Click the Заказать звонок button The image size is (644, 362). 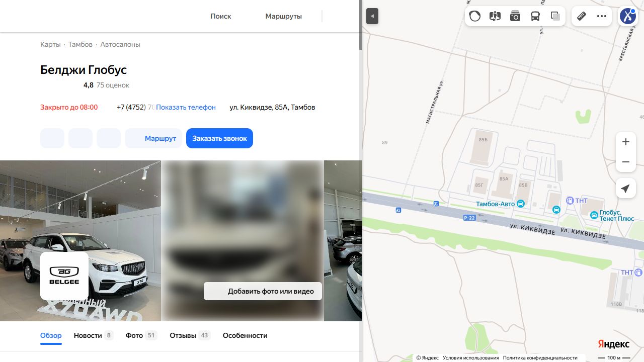click(219, 138)
